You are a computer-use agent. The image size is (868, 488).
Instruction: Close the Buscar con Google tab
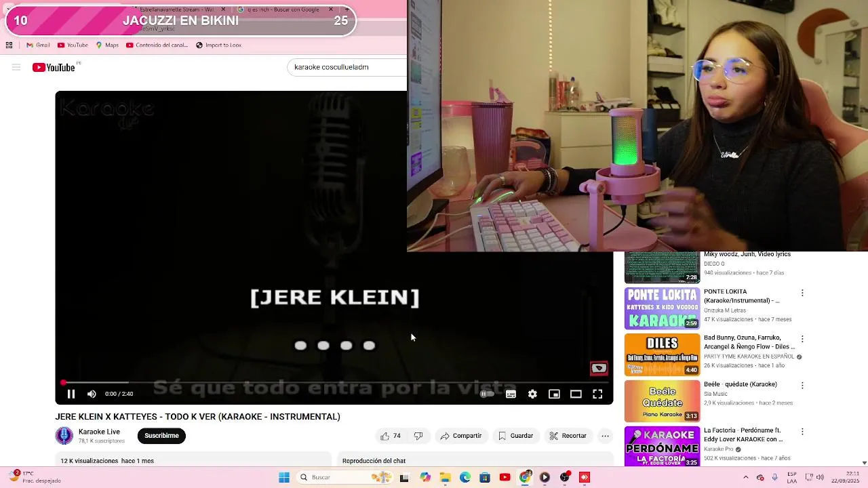(x=331, y=9)
